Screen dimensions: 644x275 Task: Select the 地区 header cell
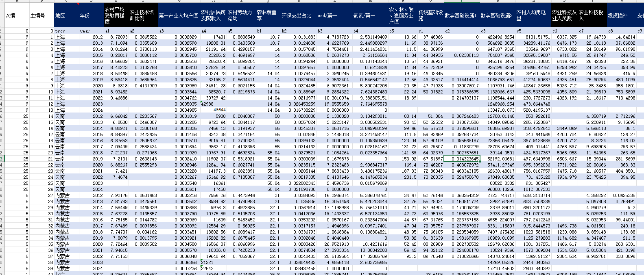click(x=66, y=15)
